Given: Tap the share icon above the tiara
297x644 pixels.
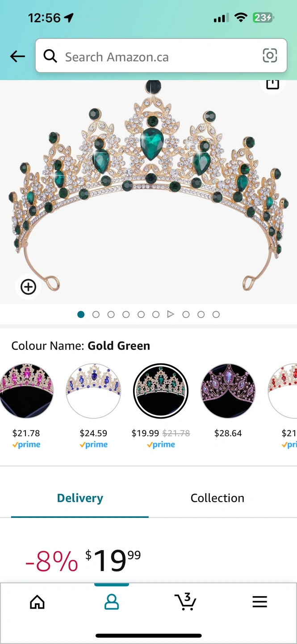Looking at the screenshot, I should coord(272,84).
